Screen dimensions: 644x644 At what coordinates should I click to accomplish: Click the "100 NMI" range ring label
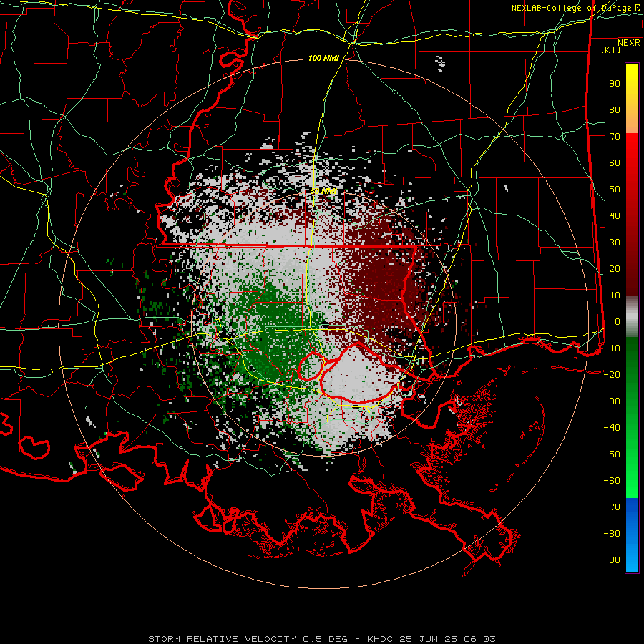[x=323, y=59]
